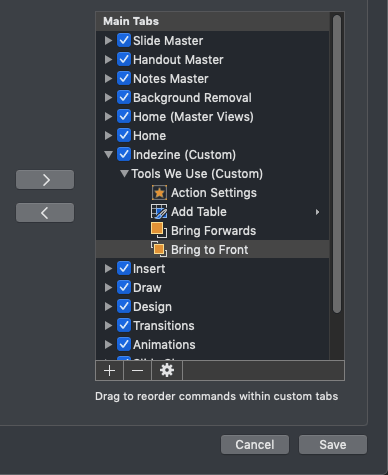Click the Add Table grid icon
The image size is (388, 475).
coord(159,212)
